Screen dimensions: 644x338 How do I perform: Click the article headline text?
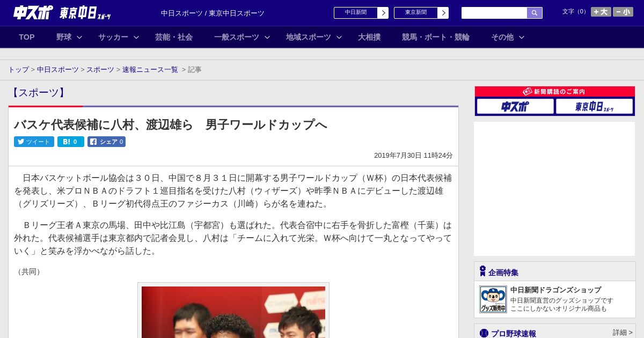point(171,124)
